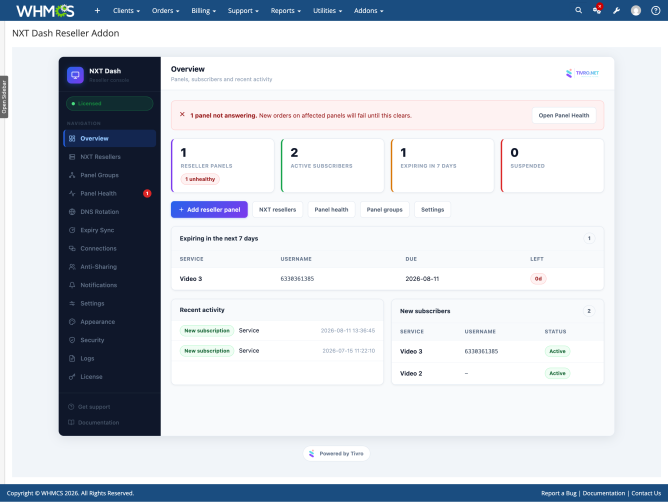The image size is (668, 502).
Task: Open Appearance in sidebar
Action: (x=109, y=322)
